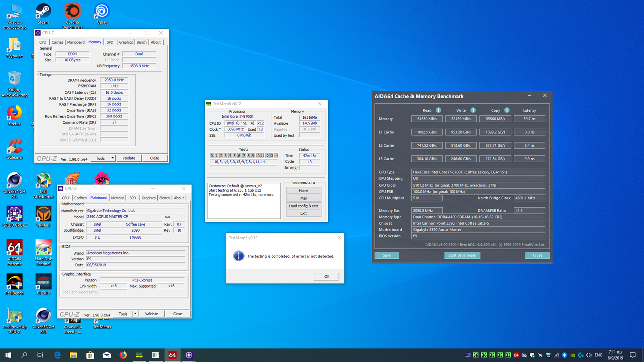Image resolution: width=644 pixels, height=362 pixels.
Task: Click the Write info icon in AIDA64
Action: point(472,110)
